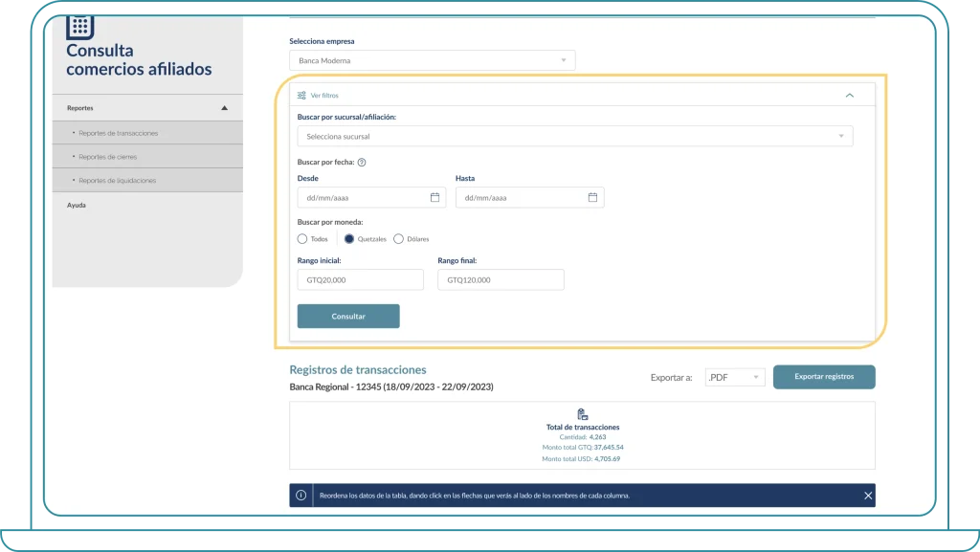The height and width of the screenshot is (552, 980).
Task: Focus the Hasta date input field
Action: tap(529, 197)
